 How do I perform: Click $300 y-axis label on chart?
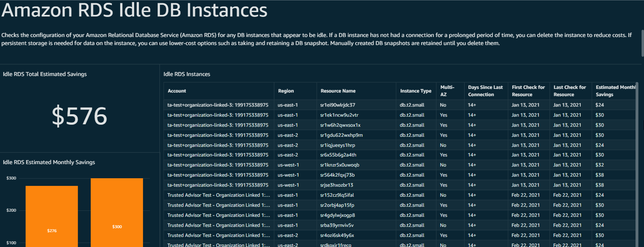click(x=11, y=178)
